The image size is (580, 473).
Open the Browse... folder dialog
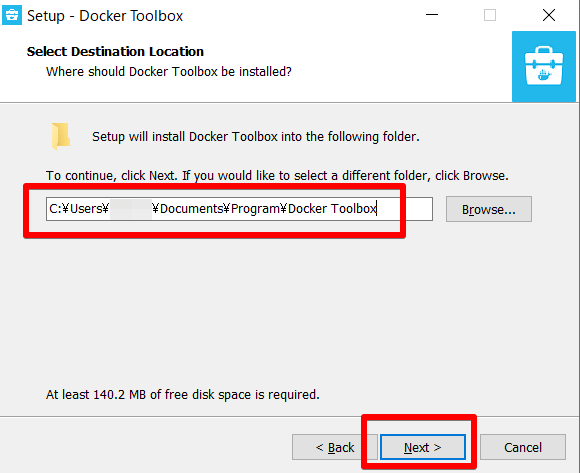tap(489, 209)
